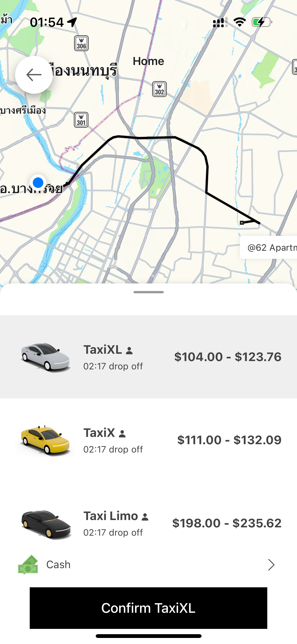Tap the blue current location dot

[38, 183]
